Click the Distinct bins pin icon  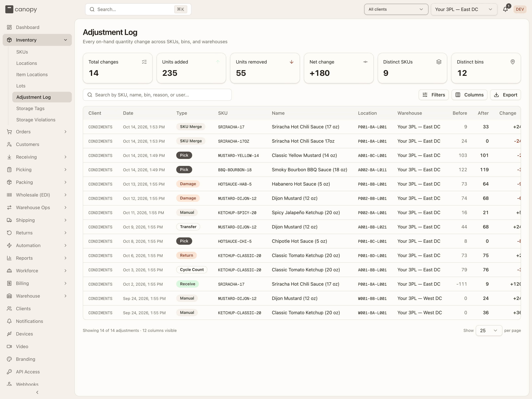pos(513,62)
